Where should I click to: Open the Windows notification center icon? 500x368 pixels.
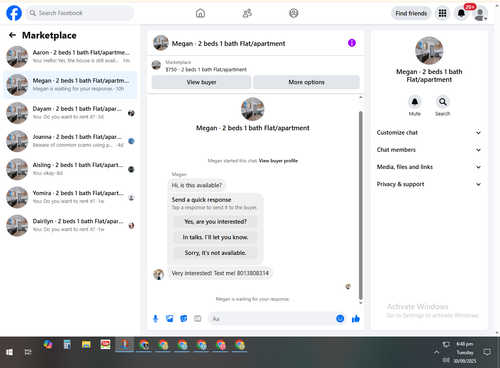(x=487, y=352)
